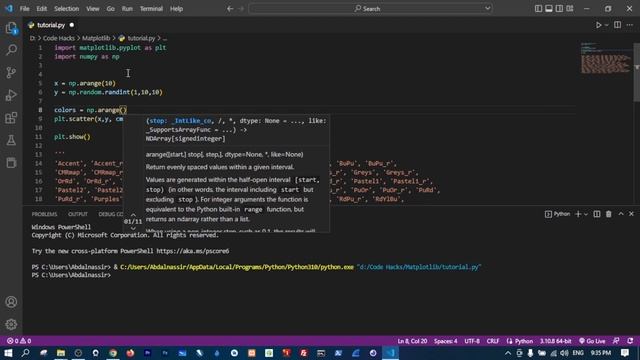The image size is (640, 360).
Task: Open Customize Layout icon
Action: point(570,9)
